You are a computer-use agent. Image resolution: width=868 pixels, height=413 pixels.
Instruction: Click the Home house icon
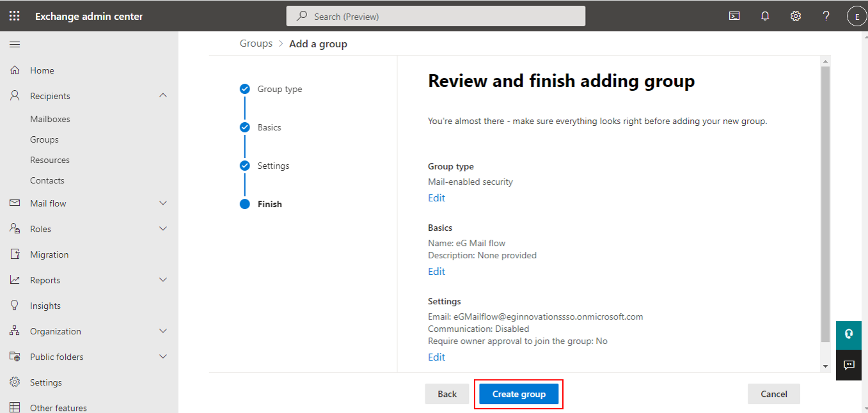pos(15,70)
